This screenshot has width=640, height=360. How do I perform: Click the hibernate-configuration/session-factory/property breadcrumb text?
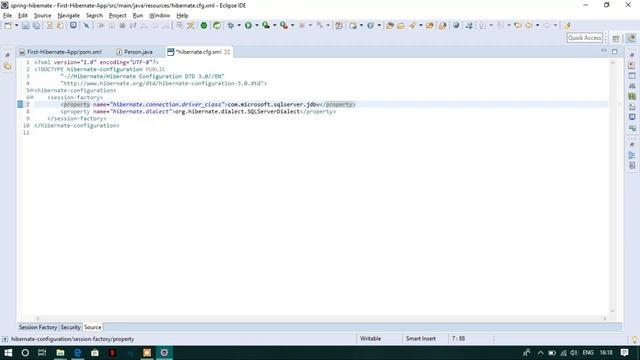[x=72, y=339]
